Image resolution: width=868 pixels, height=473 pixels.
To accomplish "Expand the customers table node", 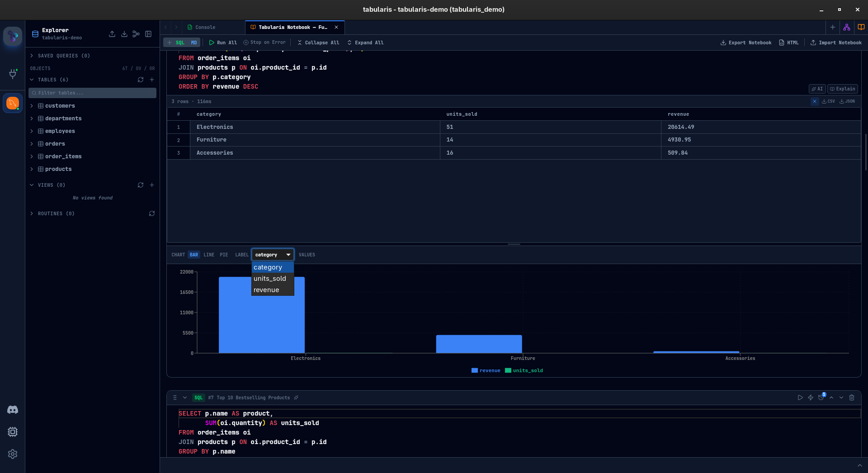I will (x=32, y=106).
